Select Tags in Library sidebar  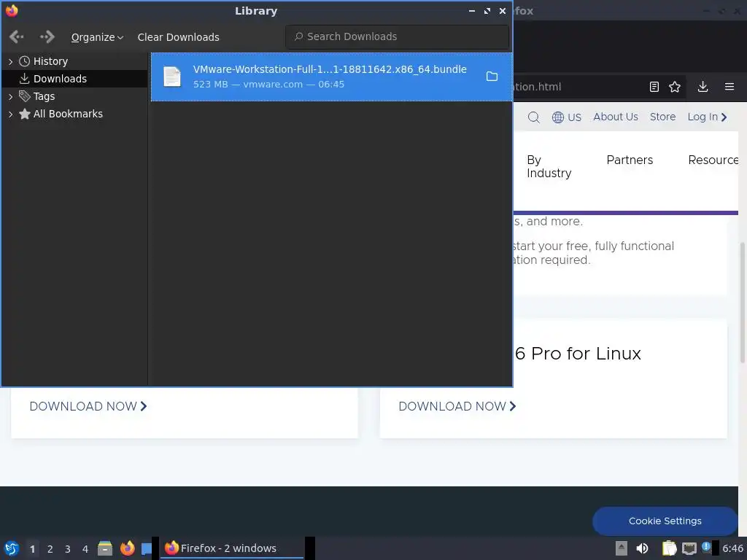click(44, 96)
